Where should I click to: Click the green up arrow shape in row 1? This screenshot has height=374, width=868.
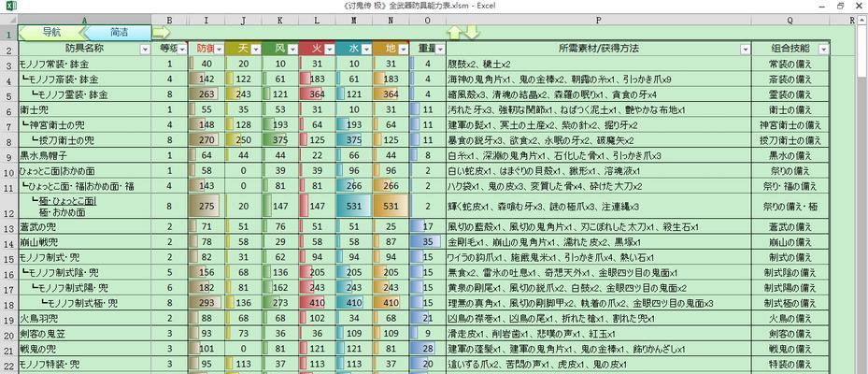point(454,33)
